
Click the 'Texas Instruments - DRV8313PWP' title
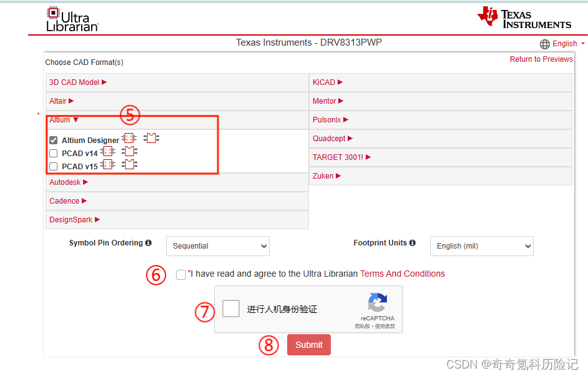pos(309,42)
